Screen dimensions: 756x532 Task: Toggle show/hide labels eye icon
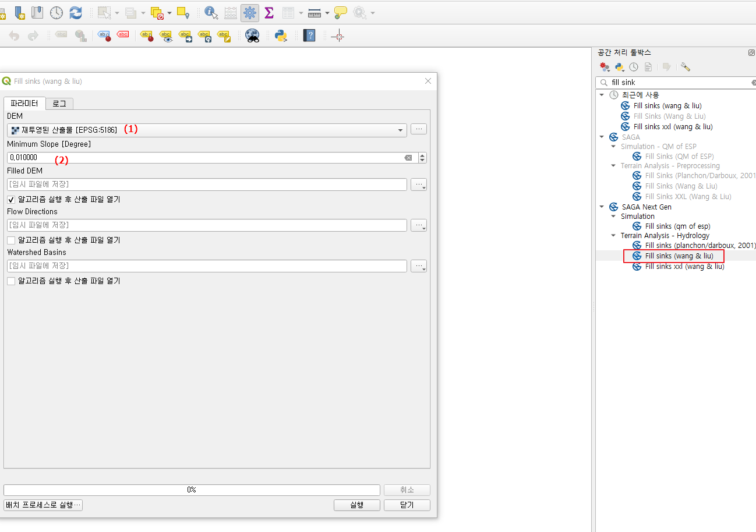click(x=166, y=36)
